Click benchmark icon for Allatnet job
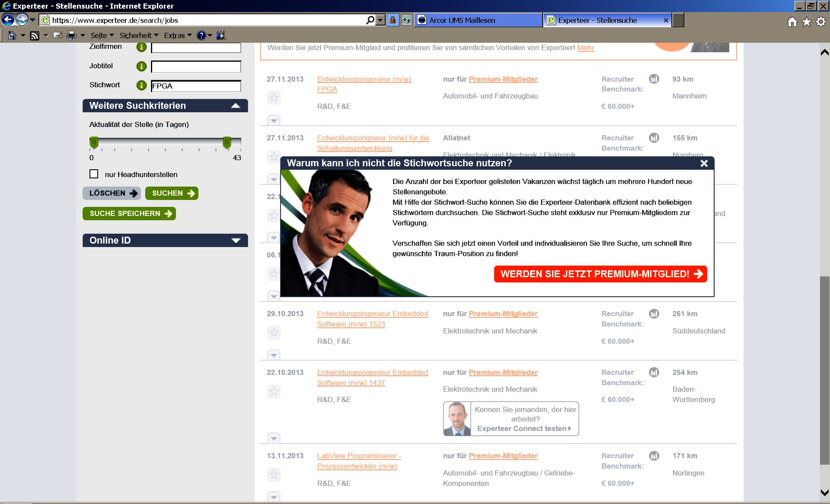The image size is (830, 504). pos(654,138)
